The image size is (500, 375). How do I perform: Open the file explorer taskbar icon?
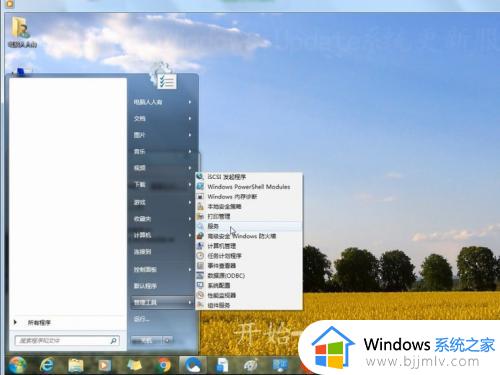76,365
